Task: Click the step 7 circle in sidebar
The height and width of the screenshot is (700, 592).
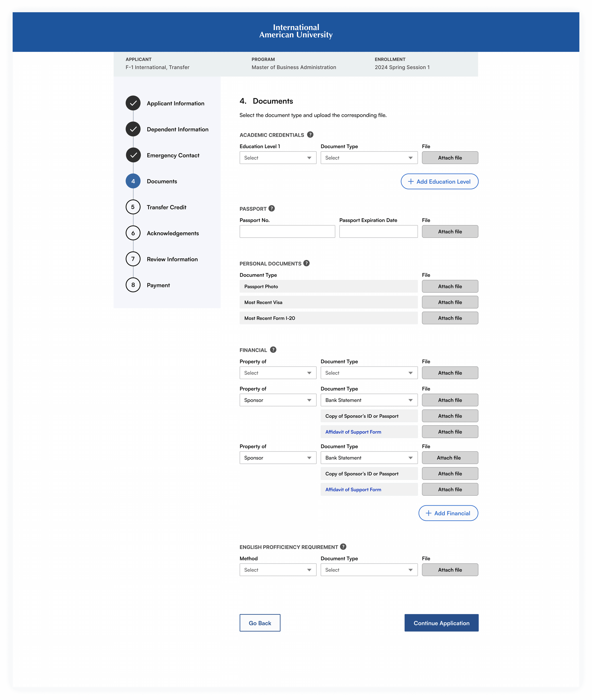Action: pos(133,259)
